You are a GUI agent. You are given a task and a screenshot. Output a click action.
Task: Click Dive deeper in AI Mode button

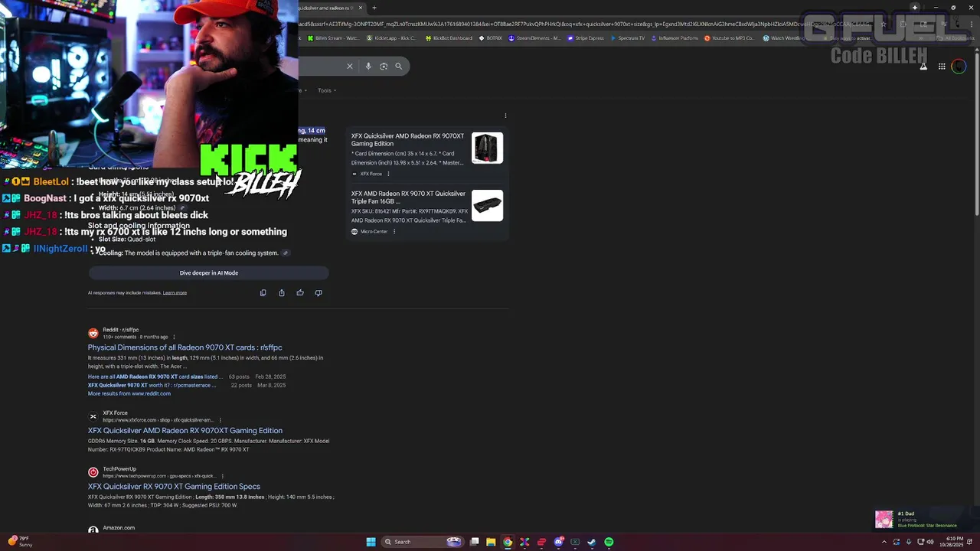click(x=209, y=273)
